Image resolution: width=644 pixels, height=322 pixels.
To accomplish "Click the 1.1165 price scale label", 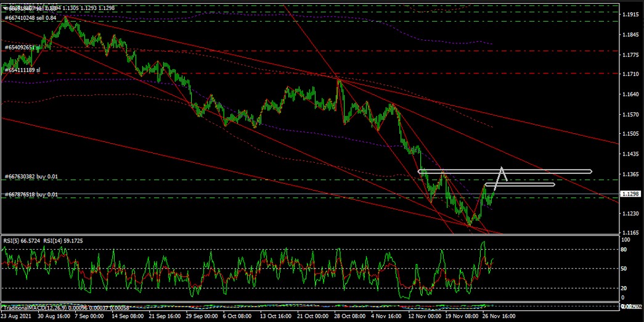I will (x=630, y=233).
